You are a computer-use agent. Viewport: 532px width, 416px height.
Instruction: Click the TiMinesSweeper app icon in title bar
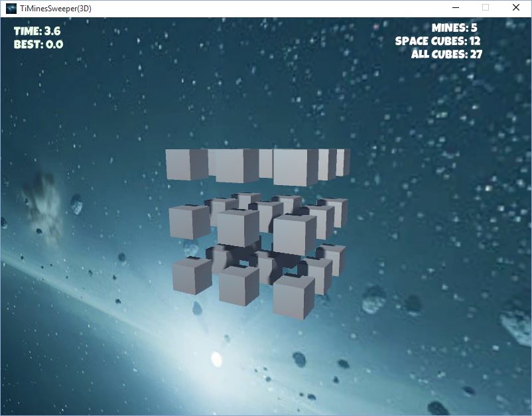pos(11,8)
